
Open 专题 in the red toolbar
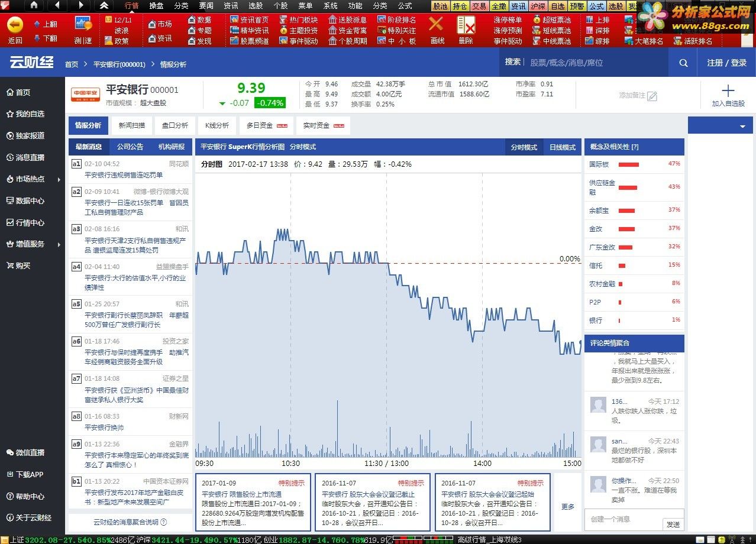[x=200, y=30]
